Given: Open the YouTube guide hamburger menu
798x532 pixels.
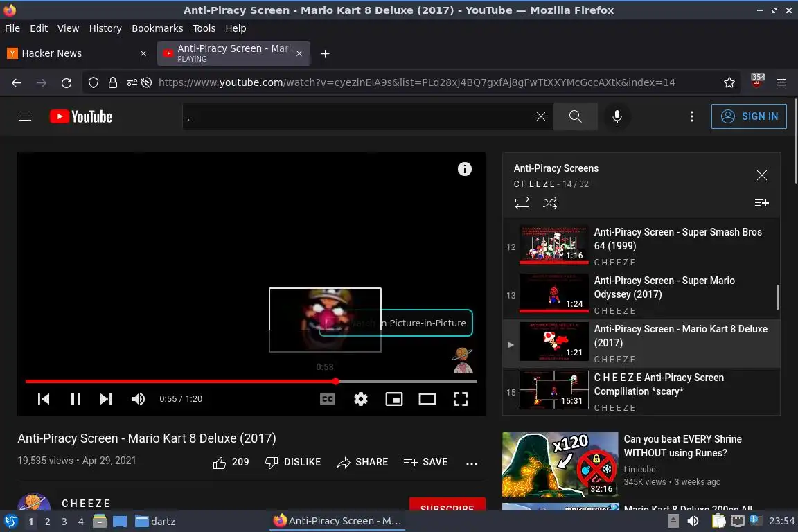Looking at the screenshot, I should pyautogui.click(x=25, y=116).
